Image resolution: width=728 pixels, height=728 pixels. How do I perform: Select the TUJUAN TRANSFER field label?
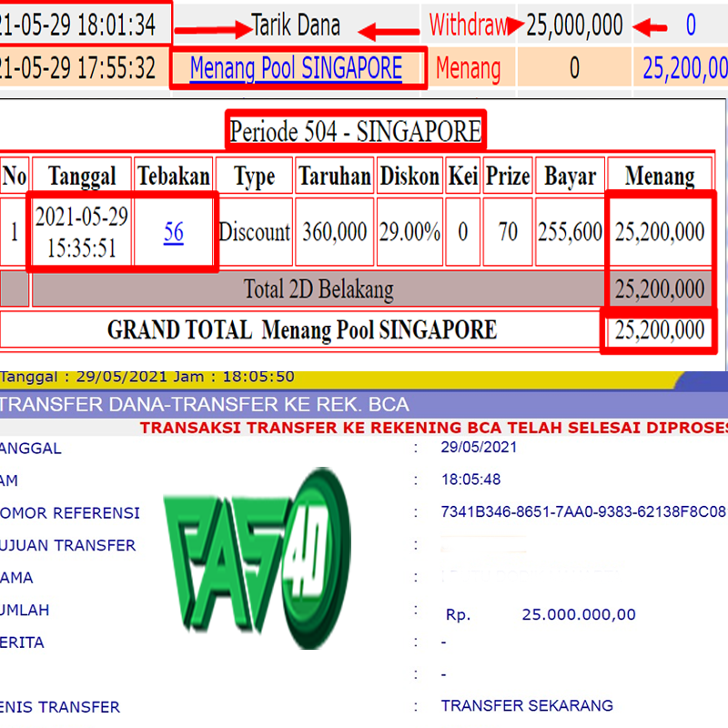(67, 545)
